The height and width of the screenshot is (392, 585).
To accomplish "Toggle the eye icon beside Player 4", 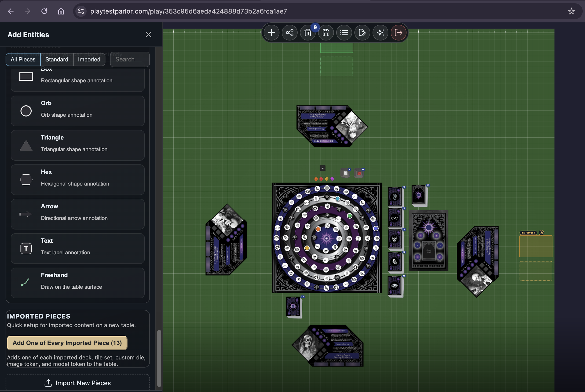I will [x=541, y=233].
